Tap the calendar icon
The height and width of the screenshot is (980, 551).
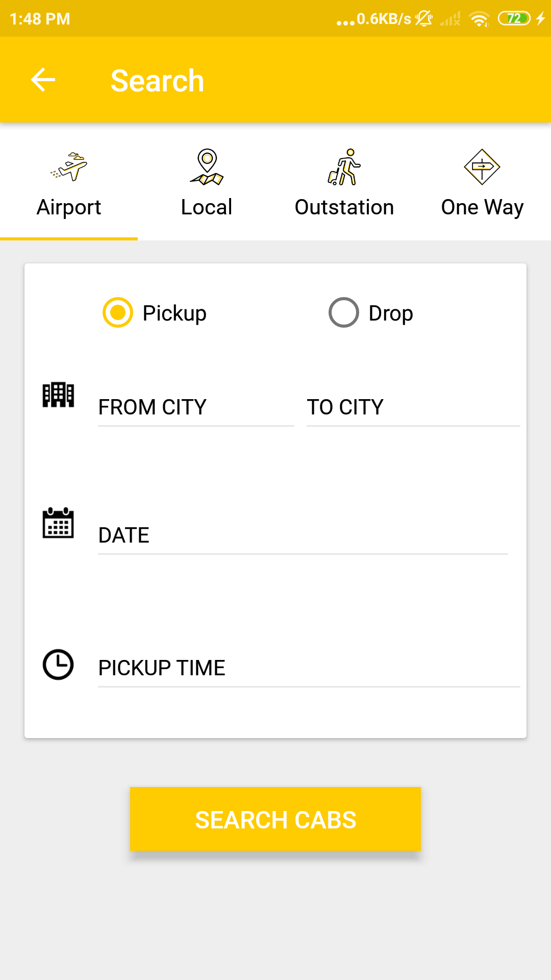(58, 523)
